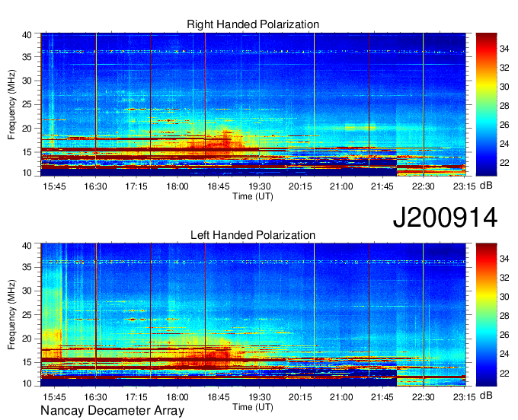The image size is (518, 420).
Task: Click the top plot's 'Frequency (MHz)' axis label
Action: point(11,104)
